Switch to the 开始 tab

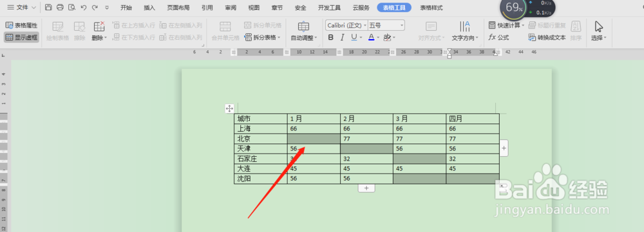tap(126, 8)
